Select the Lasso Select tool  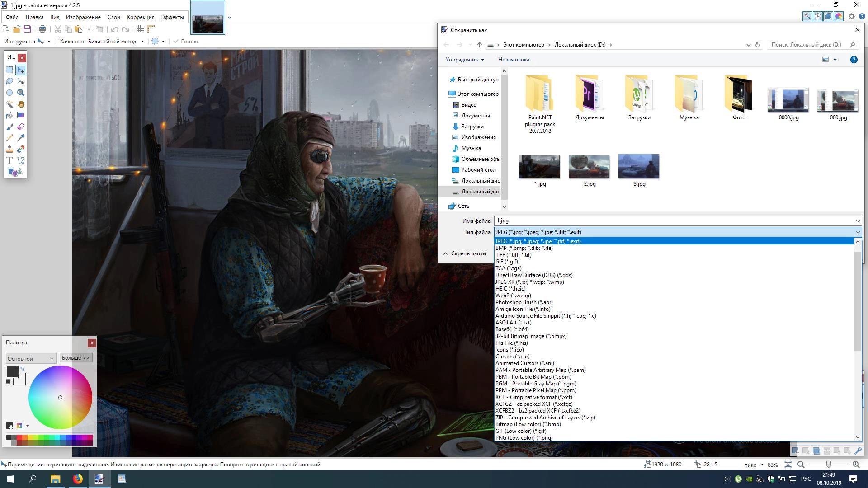9,81
